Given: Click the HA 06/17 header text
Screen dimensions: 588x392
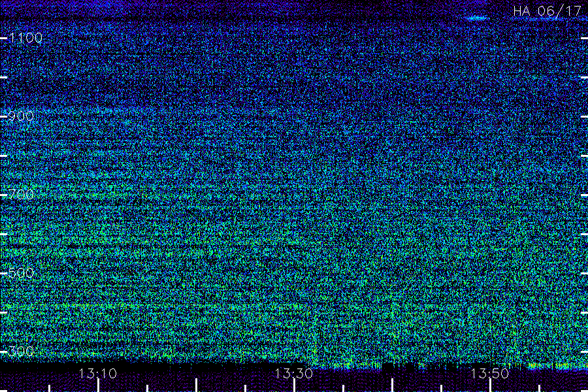Looking at the screenshot, I should (x=547, y=11).
